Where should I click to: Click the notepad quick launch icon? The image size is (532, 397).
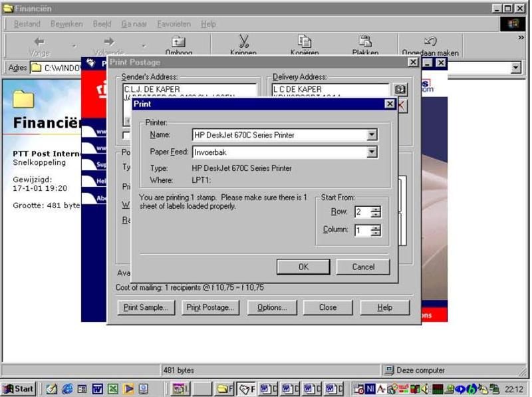pos(52,389)
